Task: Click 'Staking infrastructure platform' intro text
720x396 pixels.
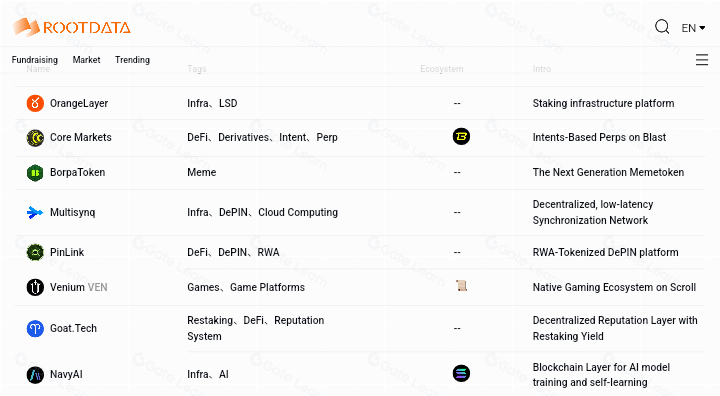Action: pos(603,103)
